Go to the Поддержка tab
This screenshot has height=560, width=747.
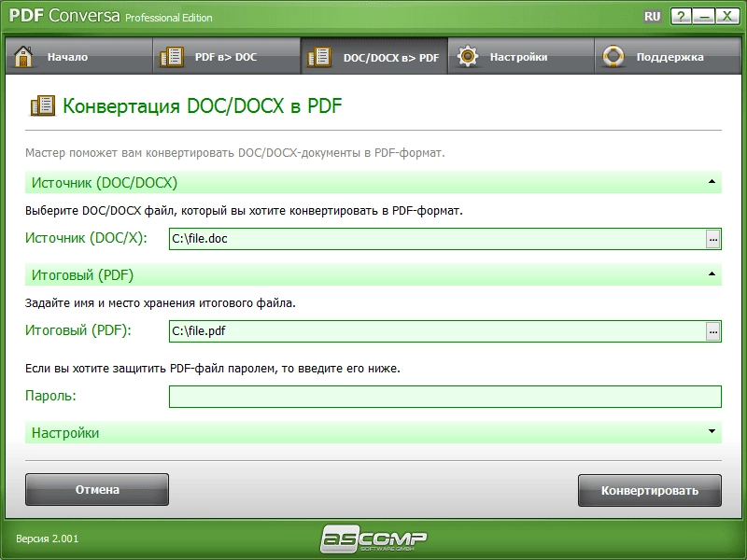pyautogui.click(x=668, y=57)
